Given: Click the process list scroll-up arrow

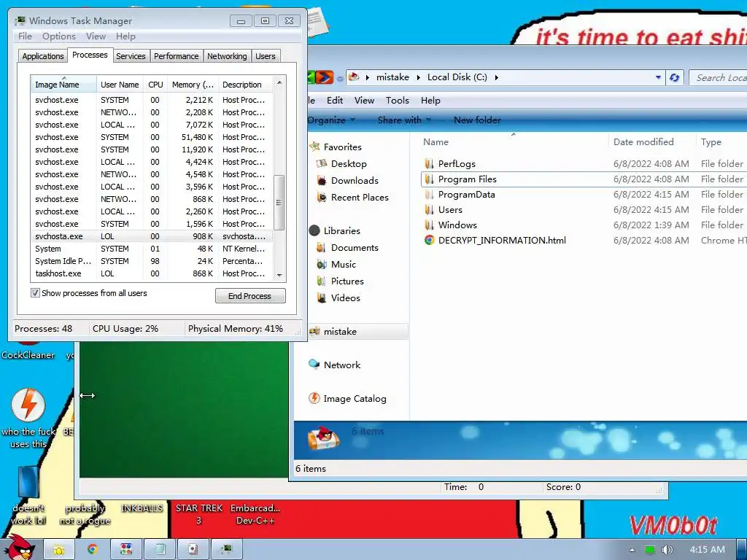Looking at the screenshot, I should (279, 82).
